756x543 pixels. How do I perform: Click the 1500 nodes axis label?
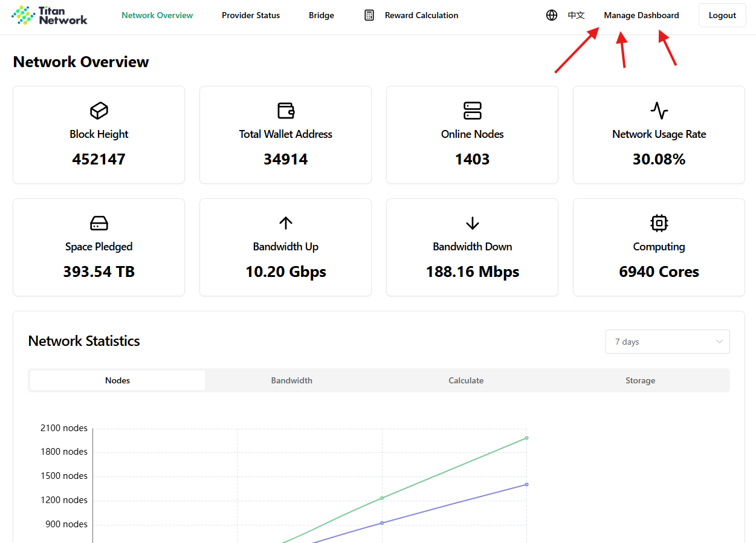[64, 476]
